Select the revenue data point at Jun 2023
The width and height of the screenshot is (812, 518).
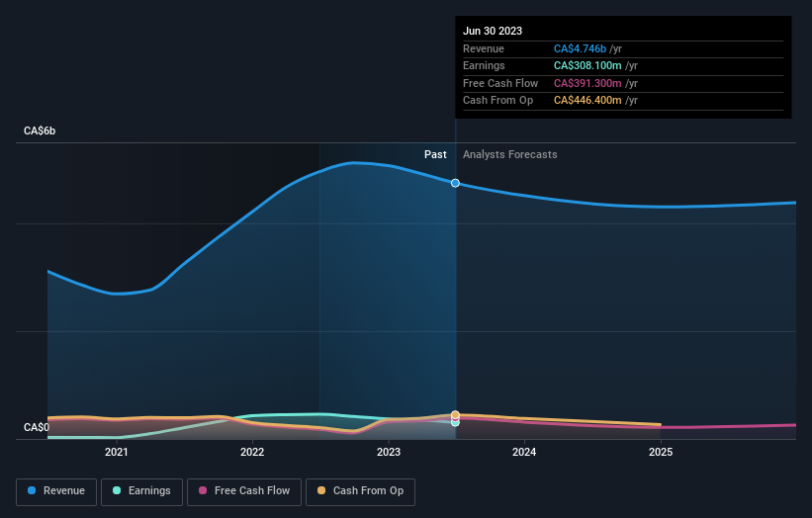pos(455,183)
